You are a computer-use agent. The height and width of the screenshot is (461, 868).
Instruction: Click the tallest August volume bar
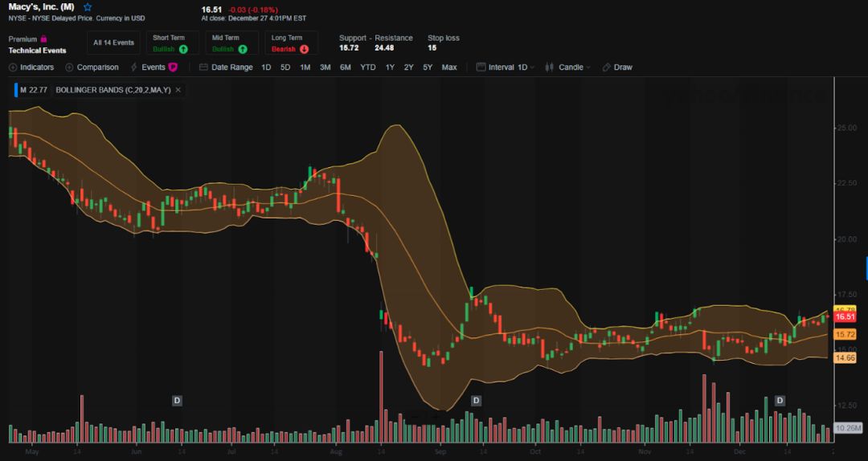382,397
